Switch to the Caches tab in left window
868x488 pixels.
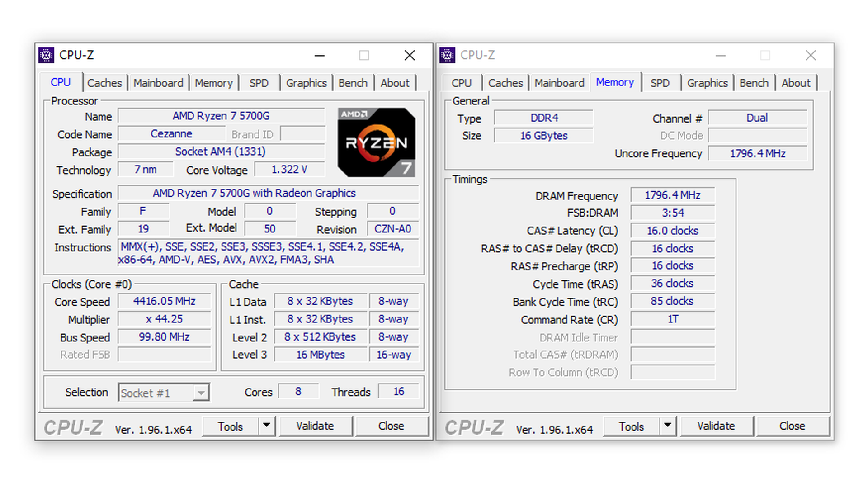[104, 83]
